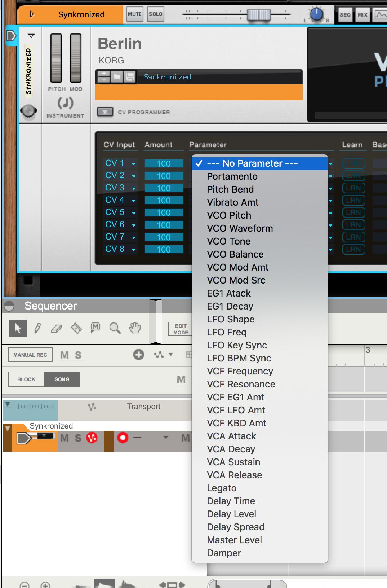Viewport: 387px width, 588px height.
Task: Click the Synkronized patch name display
Action: [219, 77]
